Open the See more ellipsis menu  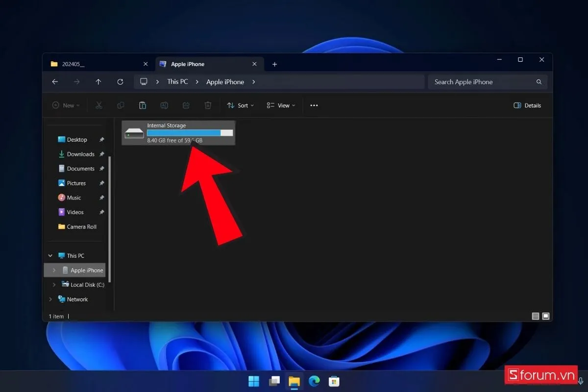tap(314, 105)
